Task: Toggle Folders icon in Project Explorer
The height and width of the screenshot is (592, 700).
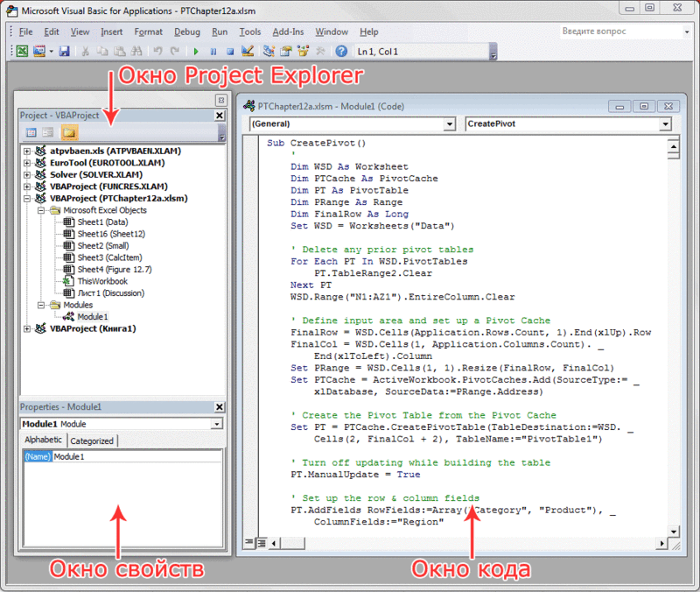Action: (x=69, y=132)
